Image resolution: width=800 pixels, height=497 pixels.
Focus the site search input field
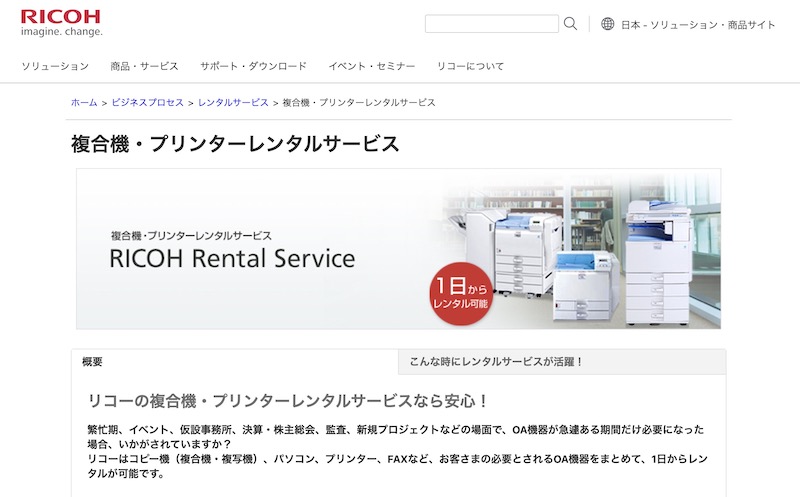[x=492, y=23]
